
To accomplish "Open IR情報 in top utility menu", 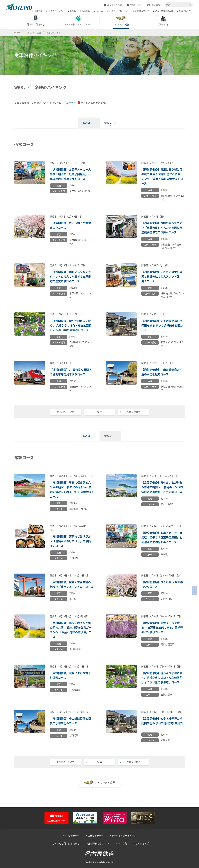I will 72,11.
